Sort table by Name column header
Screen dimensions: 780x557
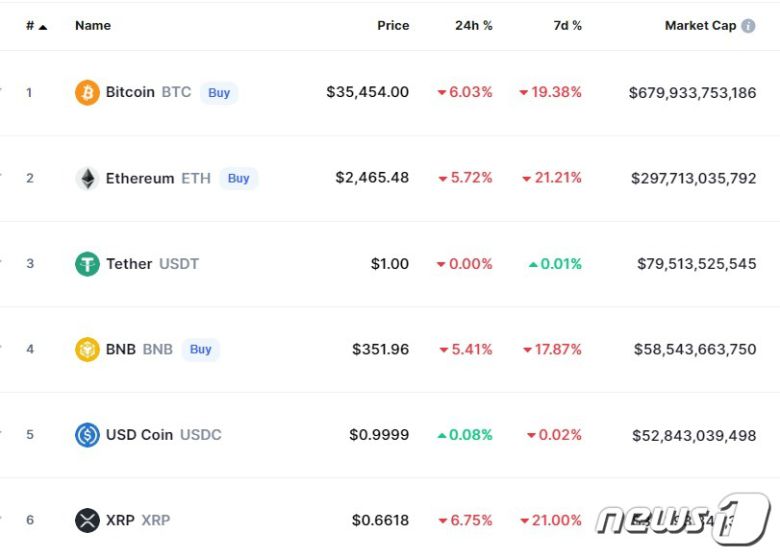tap(93, 26)
